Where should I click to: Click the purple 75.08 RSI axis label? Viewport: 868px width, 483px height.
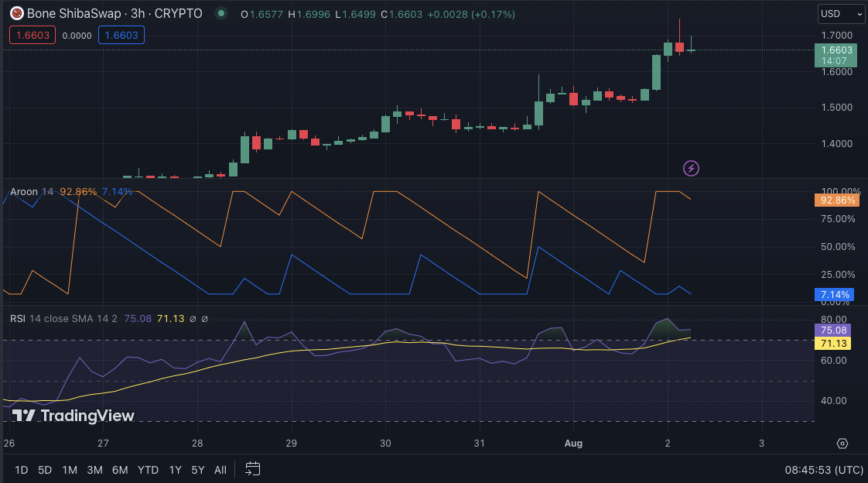(x=832, y=330)
